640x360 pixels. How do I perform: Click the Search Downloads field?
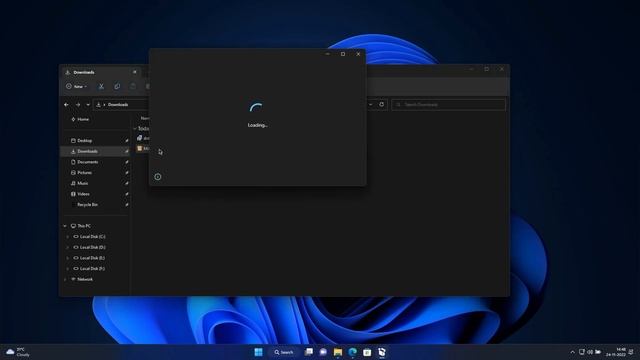449,104
